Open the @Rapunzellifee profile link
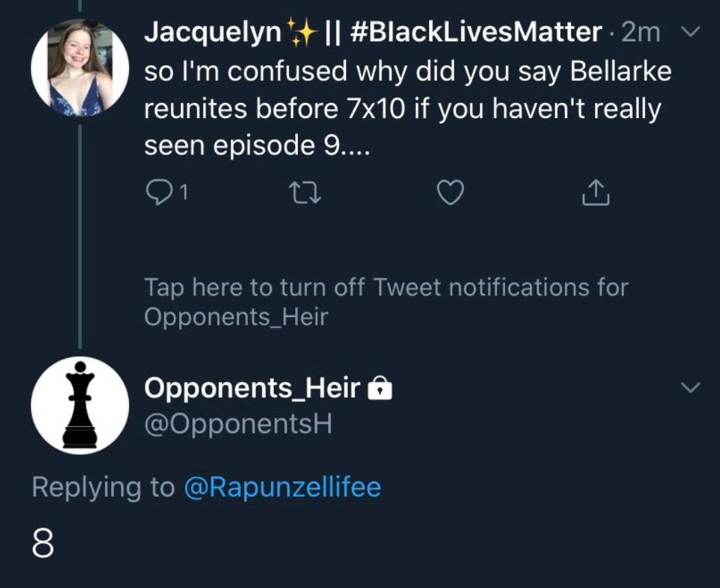720x588 pixels. point(282,487)
